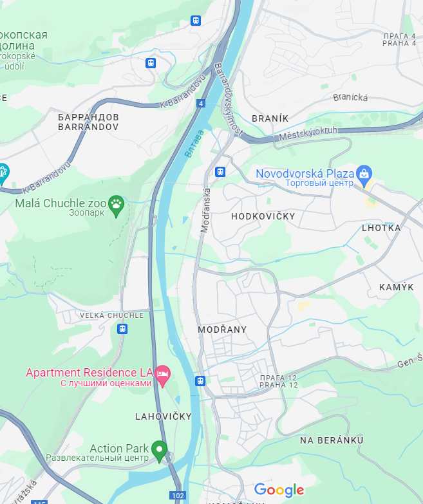The width and height of the screenshot is (423, 504).
Task: Select the station icon at map top
Action: click(x=196, y=21)
